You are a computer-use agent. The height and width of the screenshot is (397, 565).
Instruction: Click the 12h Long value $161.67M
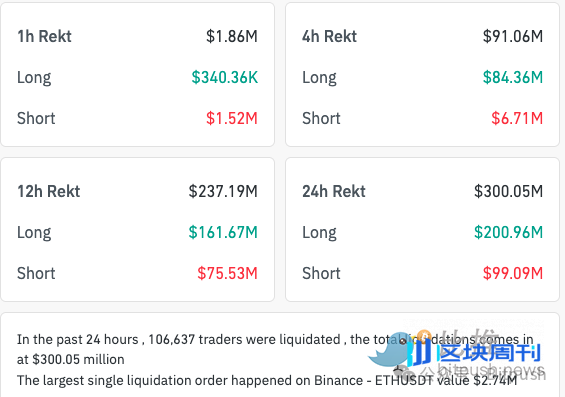tap(223, 232)
